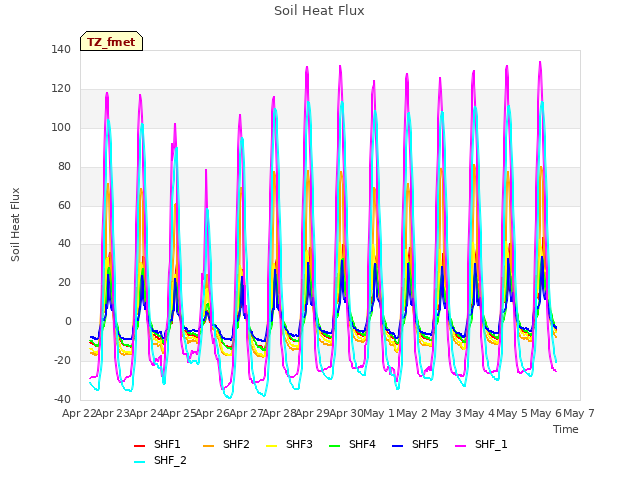
Task: Click the TZ_fmet annotation tag
Action: (x=111, y=42)
